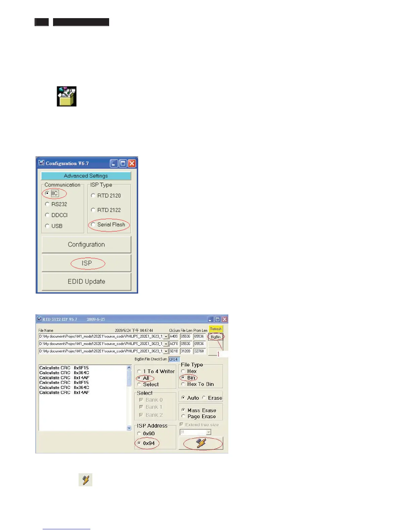Click the CRC log scrollbar up arrow

pyautogui.click(x=129, y=368)
